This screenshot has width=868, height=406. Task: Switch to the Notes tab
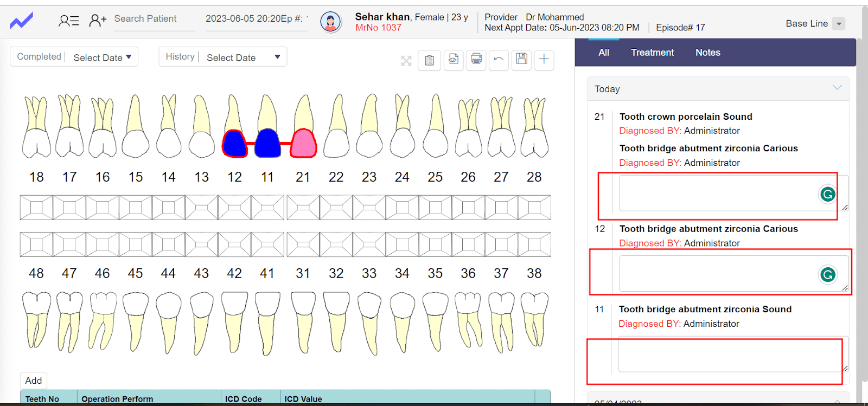click(708, 53)
